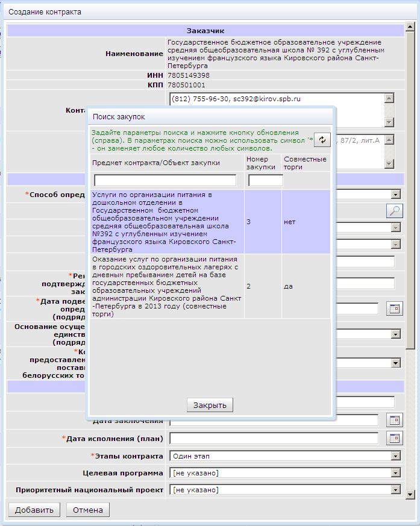Click the Добавить button
The width and height of the screenshot is (420, 526).
34,510
